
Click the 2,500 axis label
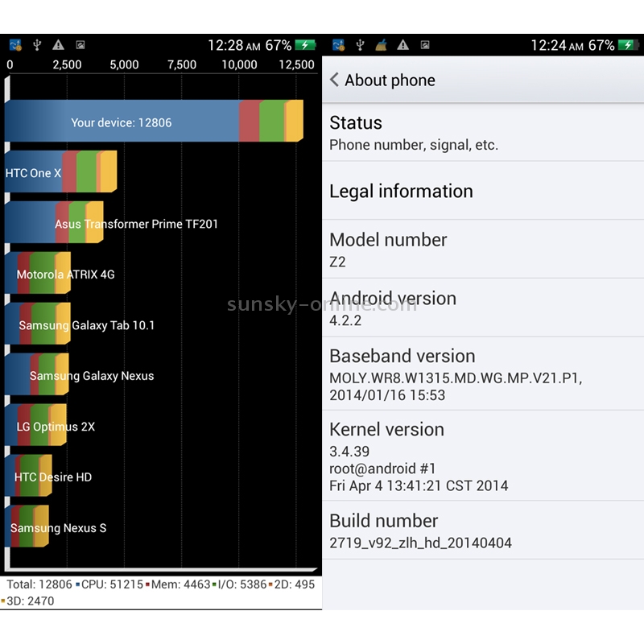point(67,64)
